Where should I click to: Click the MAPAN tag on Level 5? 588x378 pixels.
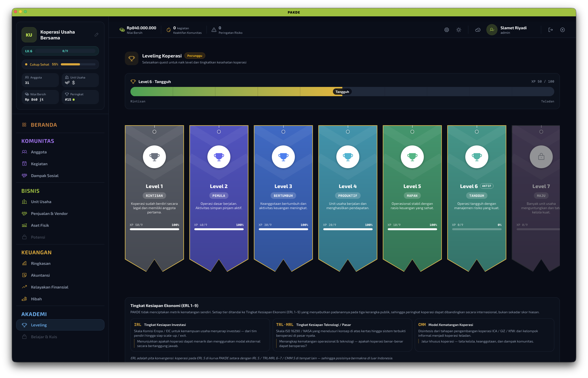(x=412, y=196)
